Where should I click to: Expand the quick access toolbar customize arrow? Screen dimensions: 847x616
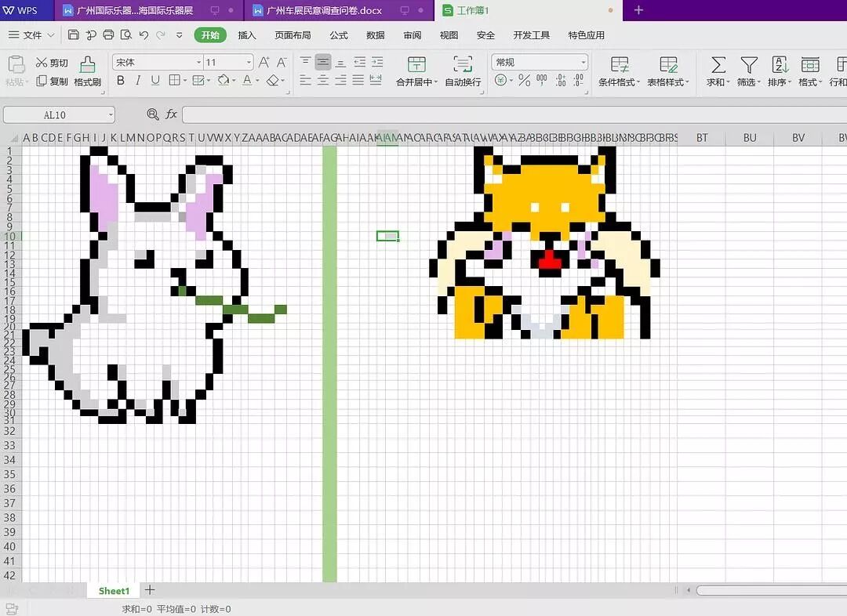pos(180,35)
